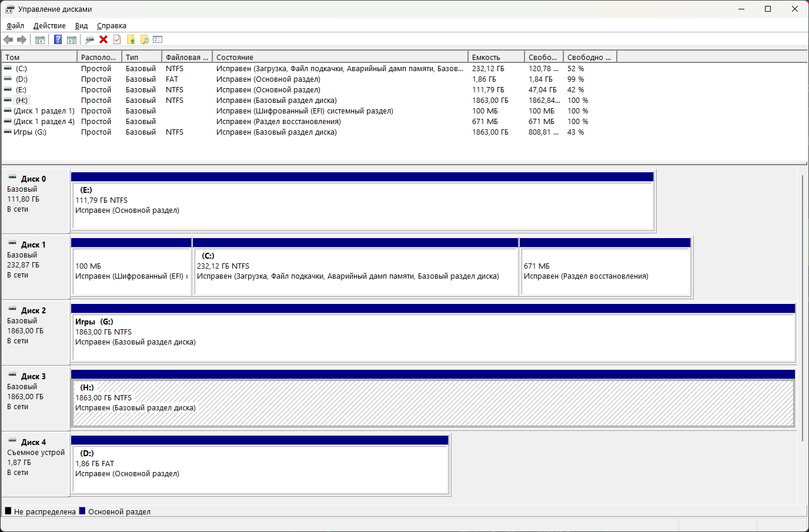Click the Back arrow in toolbar

(8, 39)
